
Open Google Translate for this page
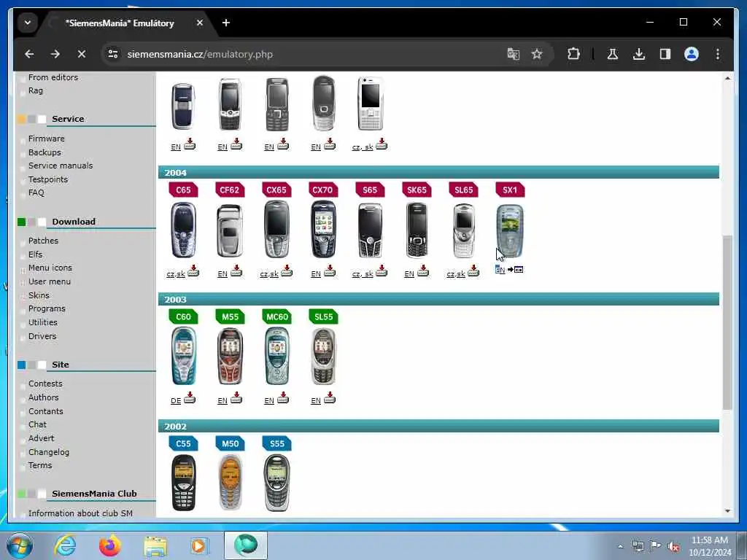(x=513, y=54)
